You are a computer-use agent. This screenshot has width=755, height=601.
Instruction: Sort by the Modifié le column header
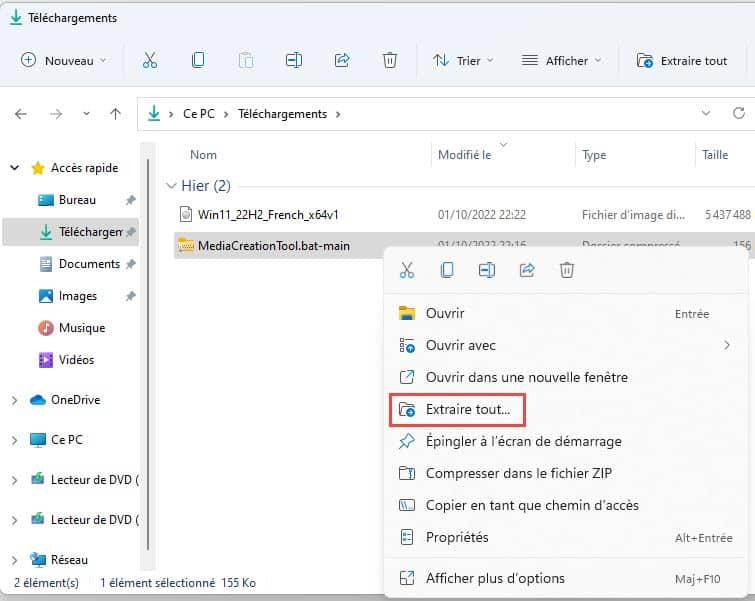click(465, 155)
